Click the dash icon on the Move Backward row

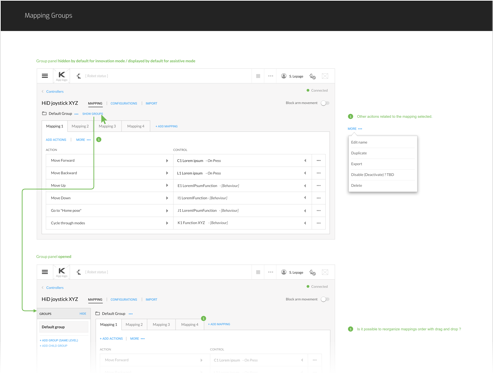(319, 173)
